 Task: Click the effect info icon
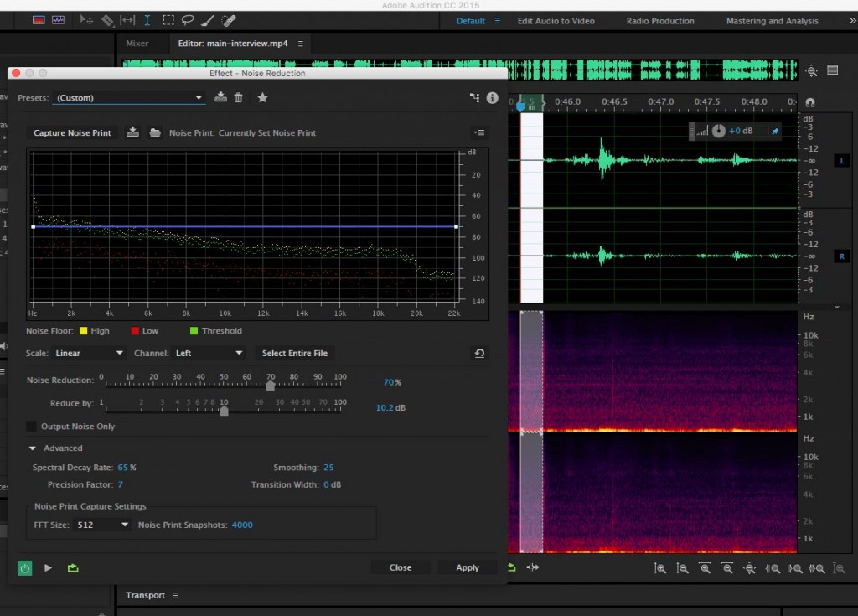tap(492, 98)
